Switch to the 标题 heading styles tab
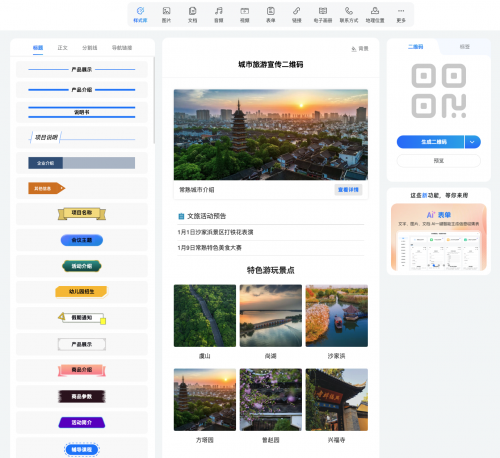 [x=38, y=48]
